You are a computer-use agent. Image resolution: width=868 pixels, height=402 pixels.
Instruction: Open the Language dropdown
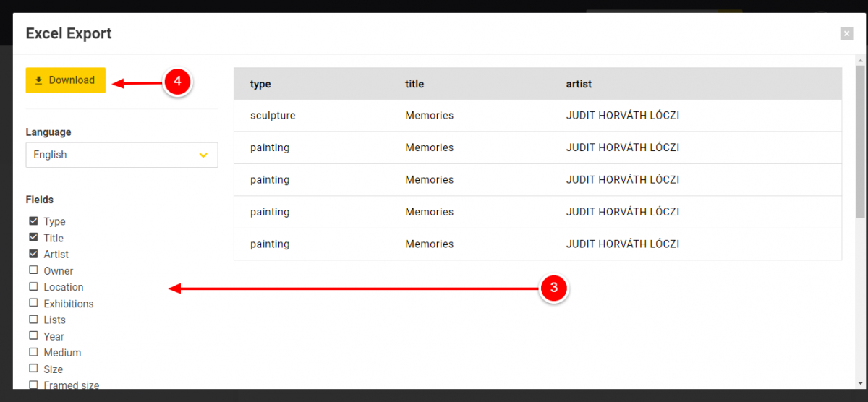point(122,155)
